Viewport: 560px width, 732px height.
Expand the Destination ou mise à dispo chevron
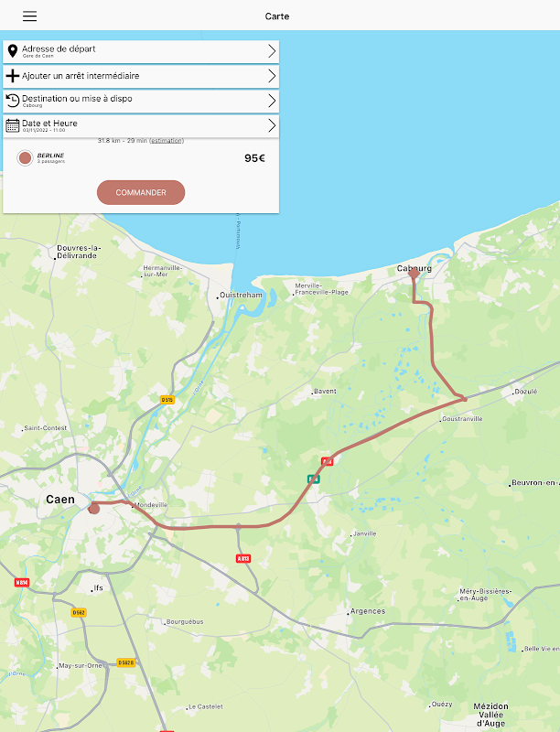(x=272, y=101)
